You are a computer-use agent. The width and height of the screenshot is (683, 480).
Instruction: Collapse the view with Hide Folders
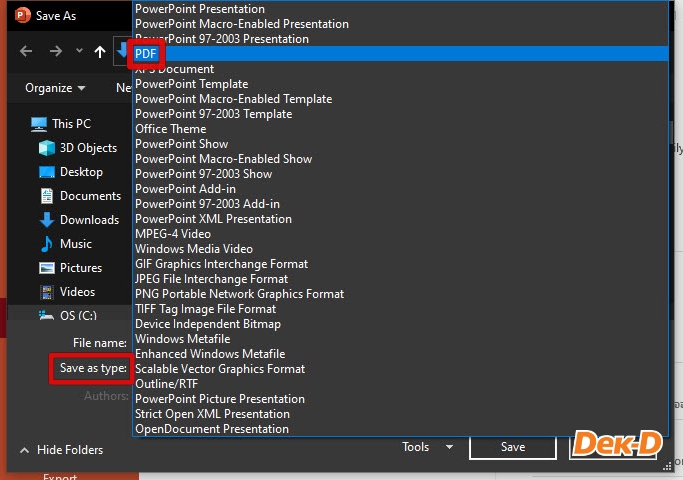(61, 450)
